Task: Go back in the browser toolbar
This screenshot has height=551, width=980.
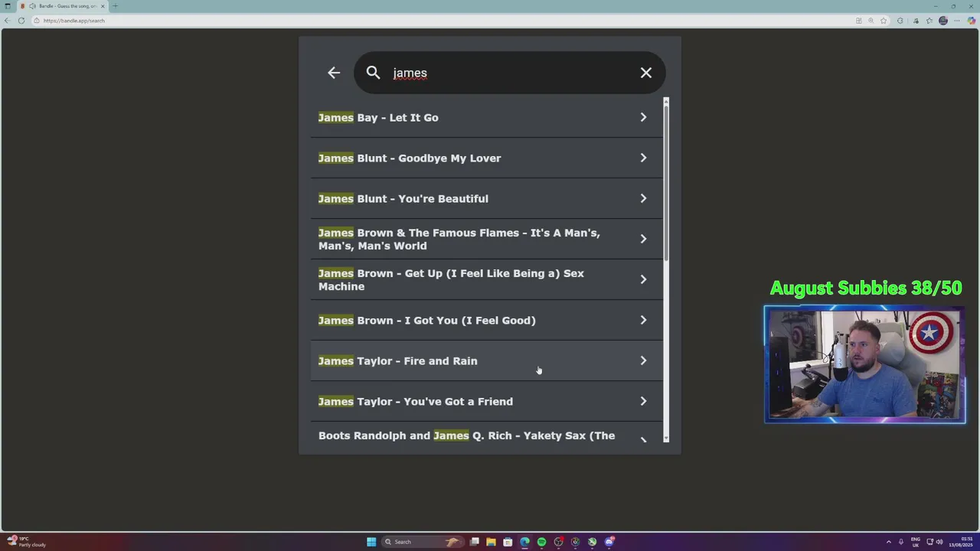Action: pyautogui.click(x=8, y=21)
